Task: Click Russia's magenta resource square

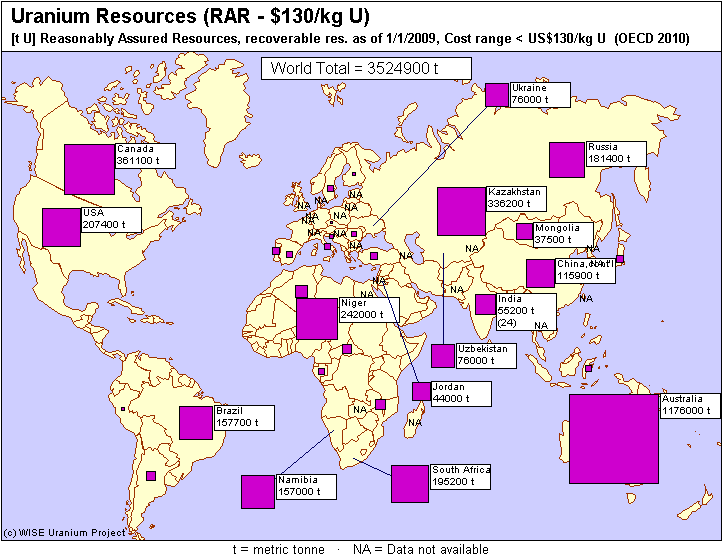Action: point(566,160)
